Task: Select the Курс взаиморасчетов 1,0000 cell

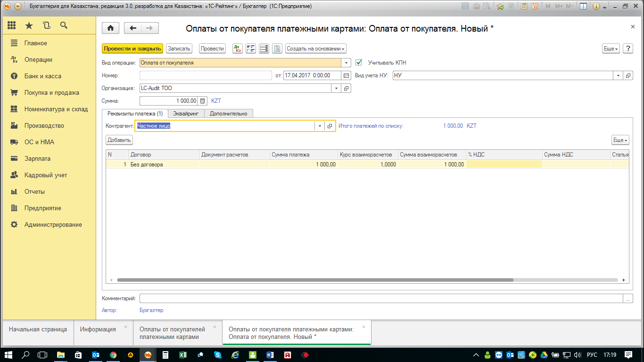Action: tap(368, 165)
